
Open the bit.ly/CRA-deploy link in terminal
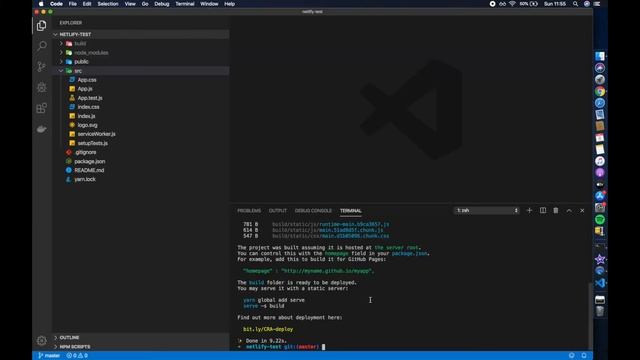coord(268,329)
